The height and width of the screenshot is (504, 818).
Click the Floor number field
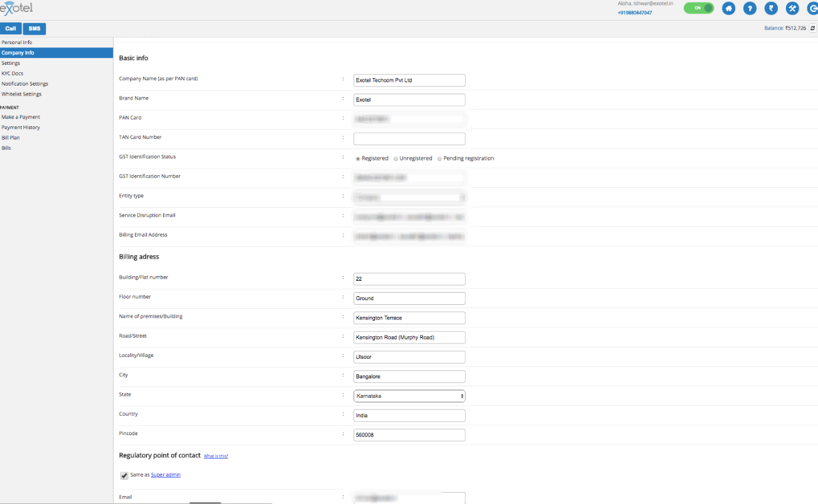point(409,298)
